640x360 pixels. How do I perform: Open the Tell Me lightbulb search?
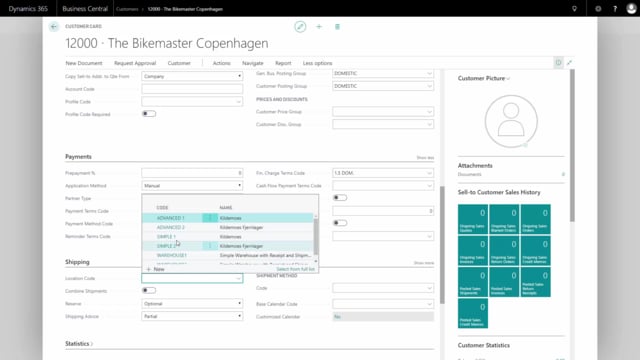[x=574, y=9]
